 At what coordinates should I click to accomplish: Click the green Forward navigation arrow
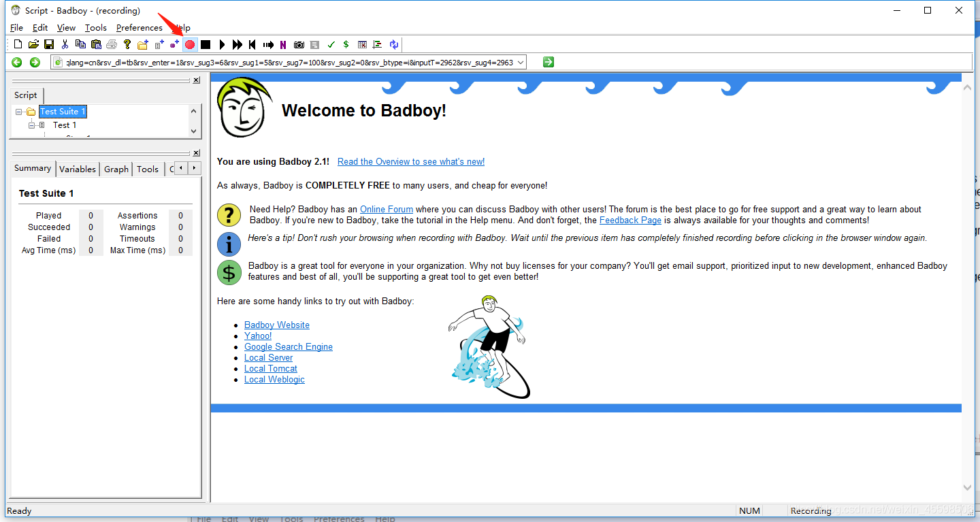click(35, 62)
